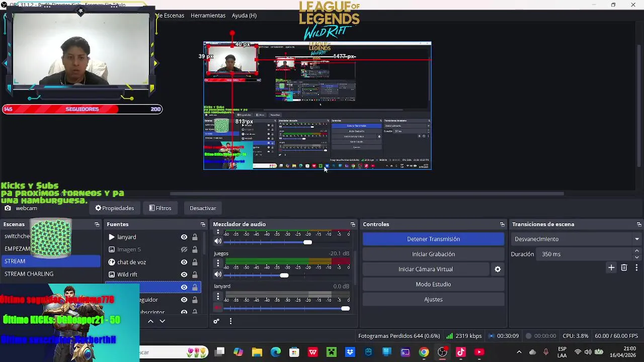Image resolution: width=644 pixels, height=362 pixels.
Task: Unlock the lanyard source padlock
Action: [195, 237]
